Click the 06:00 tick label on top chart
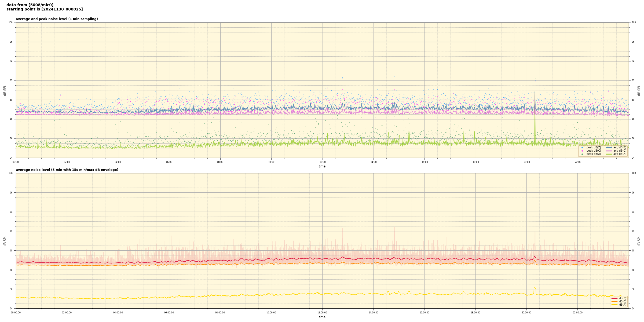 [x=169, y=162]
